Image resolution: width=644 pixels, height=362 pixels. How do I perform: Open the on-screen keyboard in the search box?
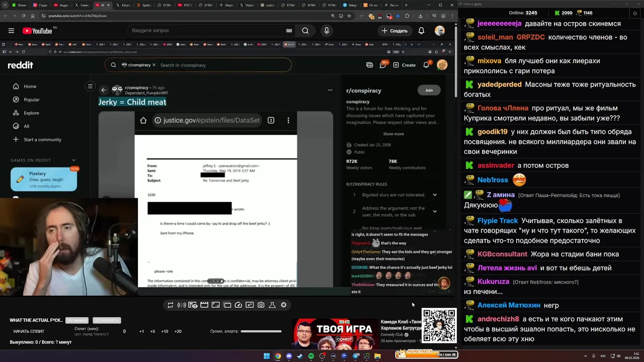pos(289,31)
